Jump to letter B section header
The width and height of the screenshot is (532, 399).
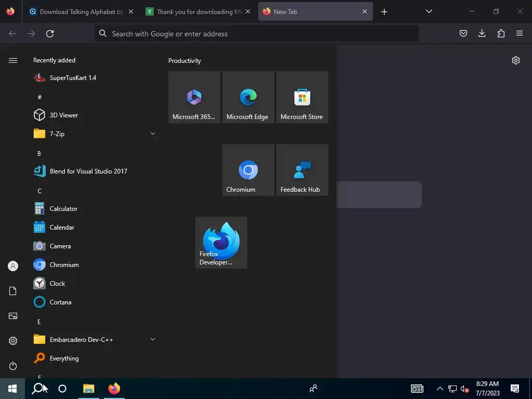point(39,154)
